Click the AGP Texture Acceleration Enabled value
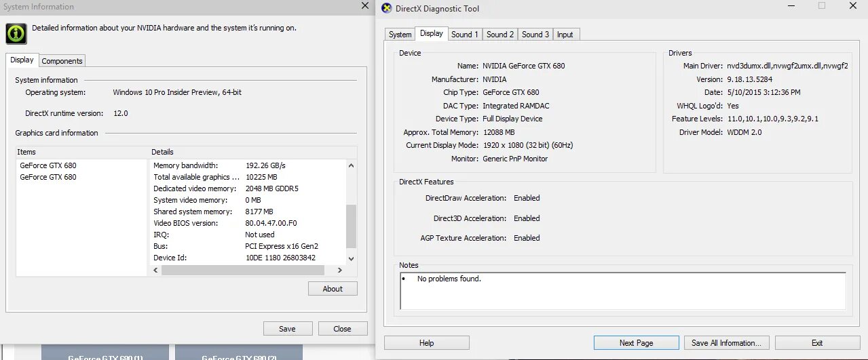 (x=527, y=238)
